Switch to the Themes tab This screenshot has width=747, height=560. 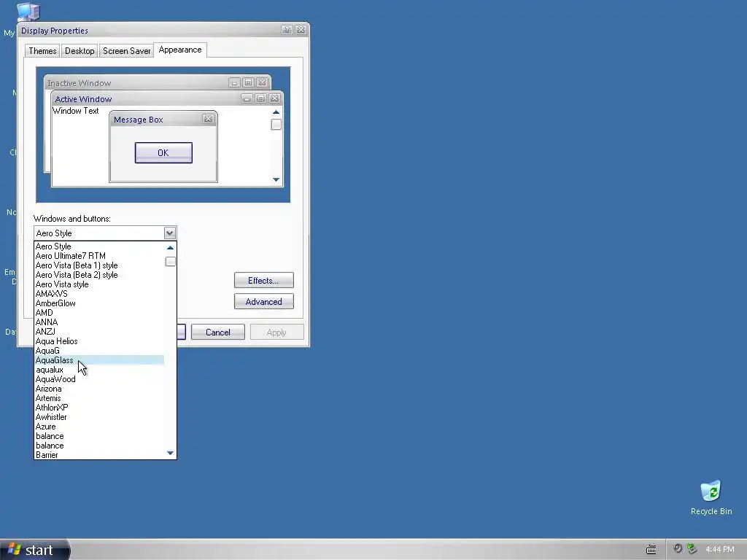coord(42,51)
